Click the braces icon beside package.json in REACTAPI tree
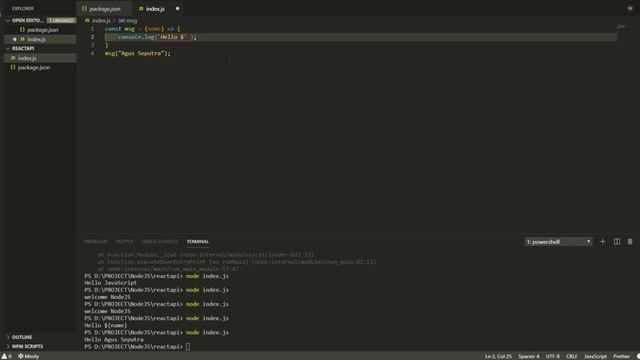640x360 pixels. pos(13,67)
